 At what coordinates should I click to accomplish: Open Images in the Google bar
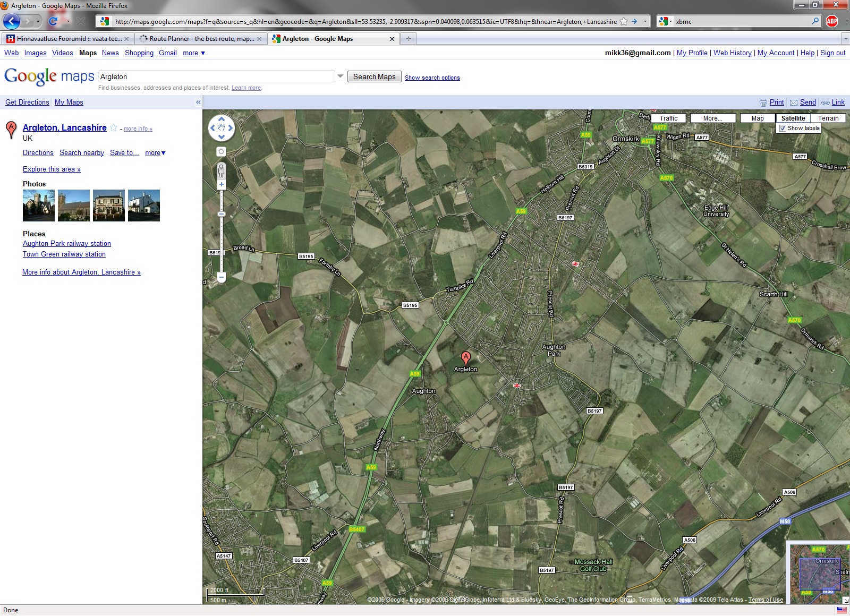coord(35,53)
